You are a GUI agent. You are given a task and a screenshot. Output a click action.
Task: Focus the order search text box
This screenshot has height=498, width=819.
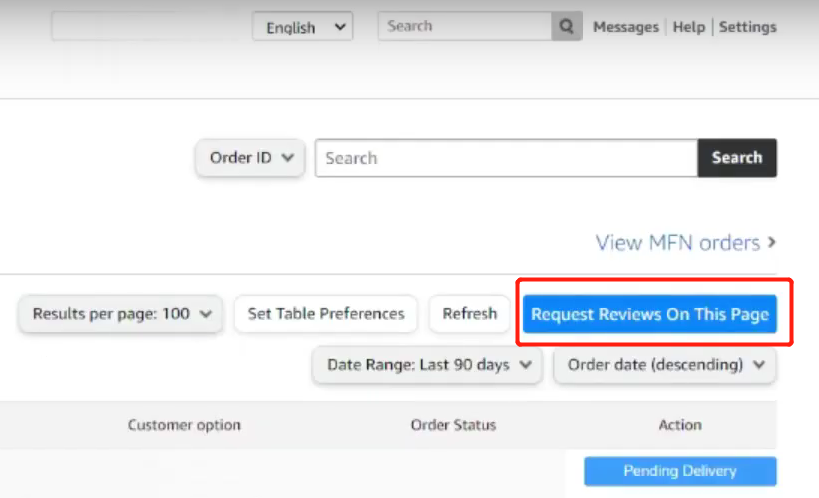click(505, 158)
